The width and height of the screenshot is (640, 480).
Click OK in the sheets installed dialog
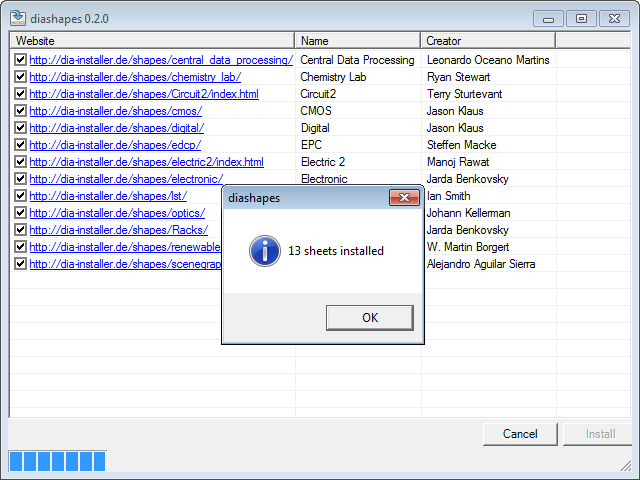click(x=370, y=318)
